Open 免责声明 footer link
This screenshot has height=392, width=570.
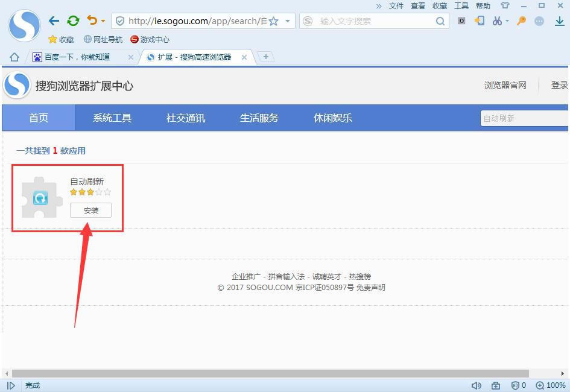[x=370, y=288]
